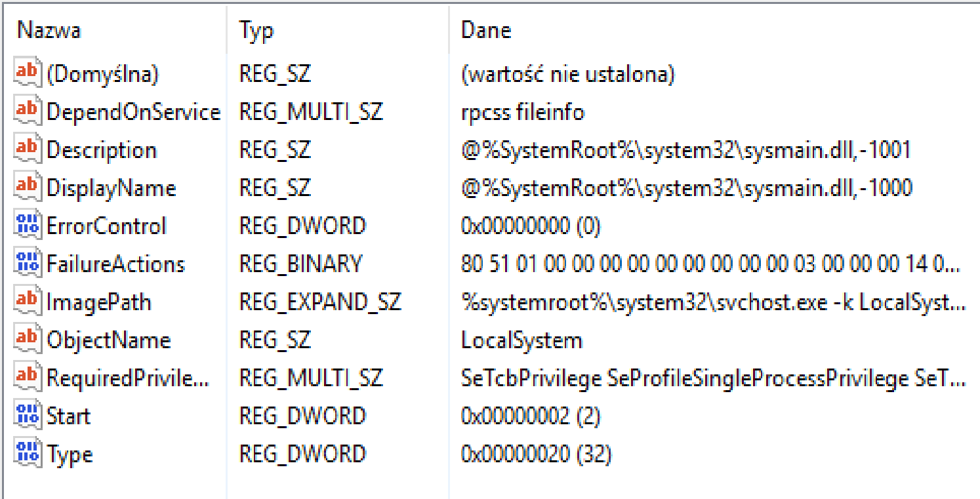Select the ImagePath string icon
The height and width of the screenshot is (499, 980).
pyautogui.click(x=27, y=302)
